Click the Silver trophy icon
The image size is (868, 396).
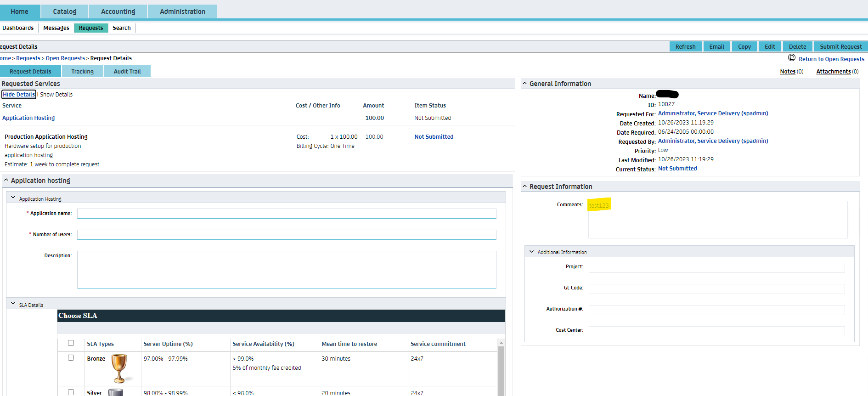pyautogui.click(x=116, y=392)
